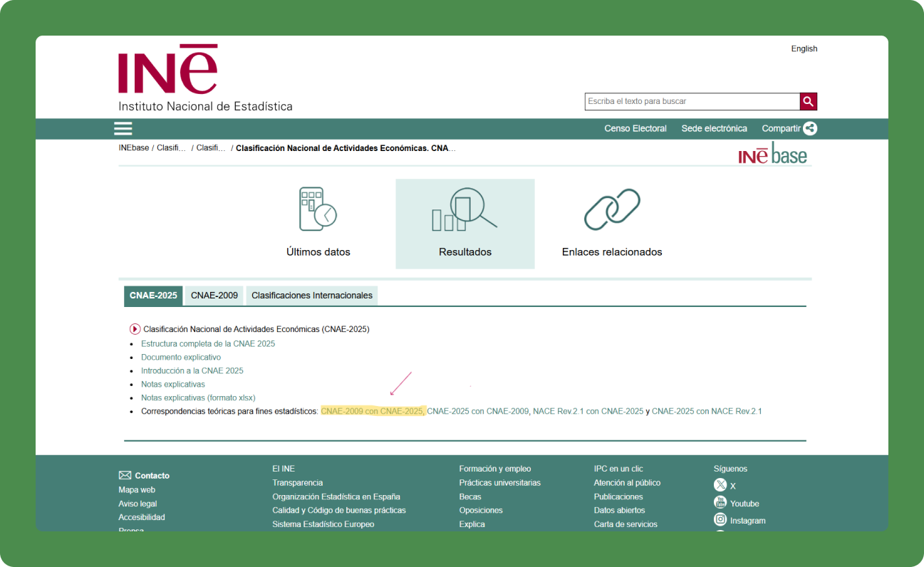Open the Notas explicativas link
Viewport: 924px width, 567px height.
point(173,384)
